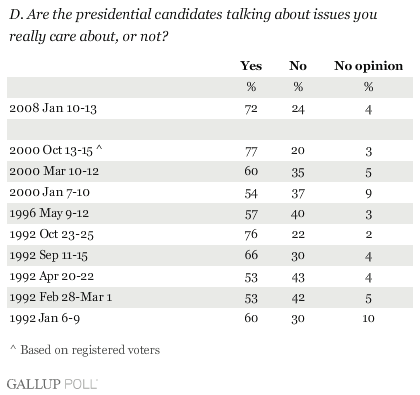Click the 1992 Jan 6-9 date label
Screen dimensions: 420x395
[44, 318]
